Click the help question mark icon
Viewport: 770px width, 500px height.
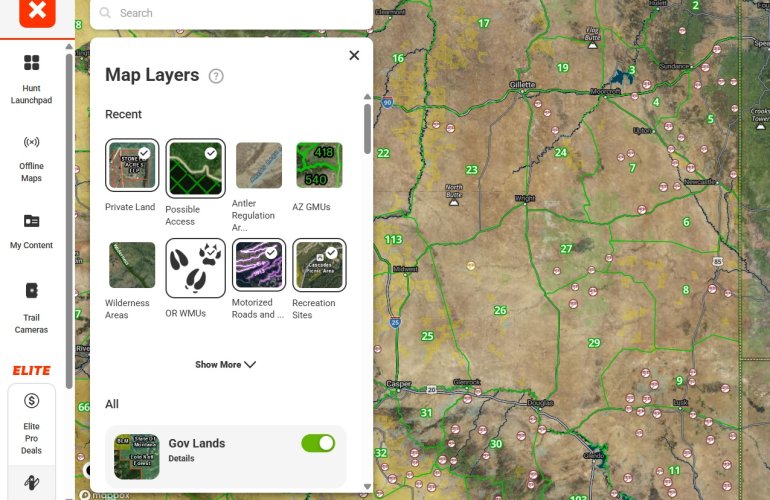[216, 76]
